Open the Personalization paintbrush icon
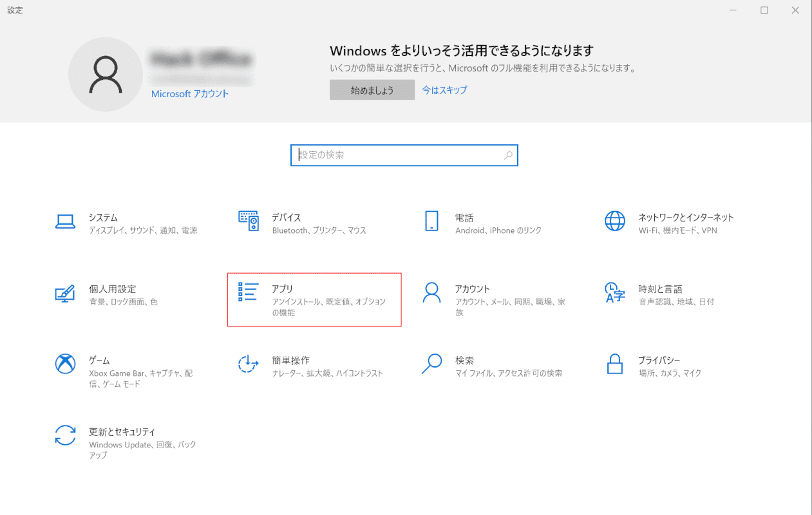Image resolution: width=812 pixels, height=515 pixels. click(x=65, y=293)
